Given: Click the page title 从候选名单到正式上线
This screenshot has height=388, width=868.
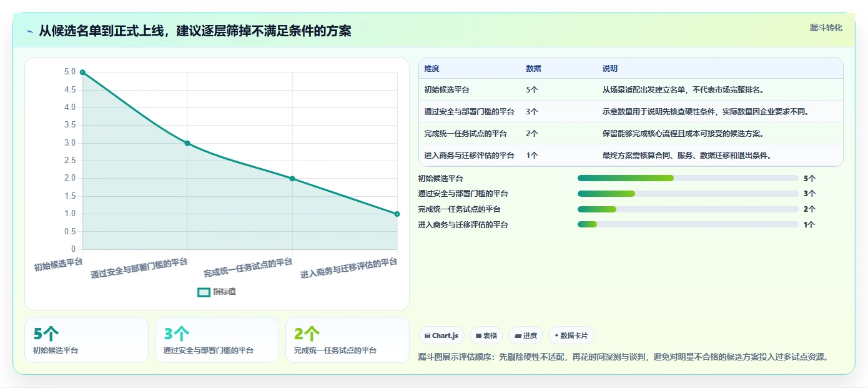Looking at the screenshot, I should tap(195, 31).
